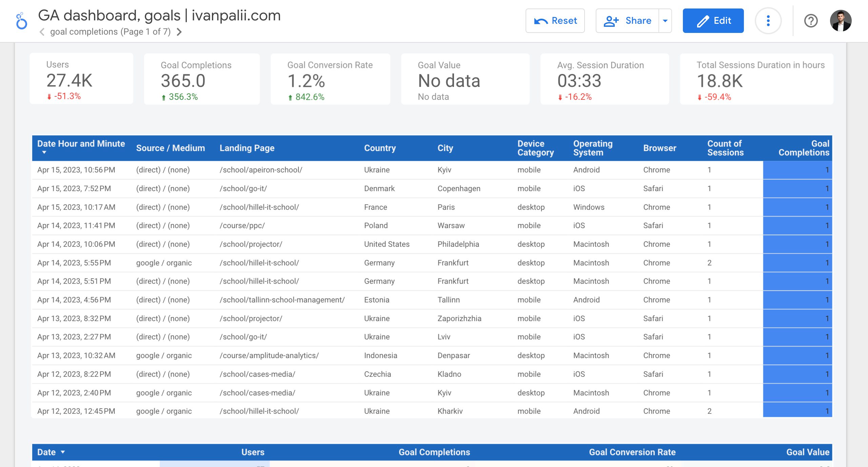Click the 'Apr 12, 2023, 12:45 PM' cell

(76, 411)
